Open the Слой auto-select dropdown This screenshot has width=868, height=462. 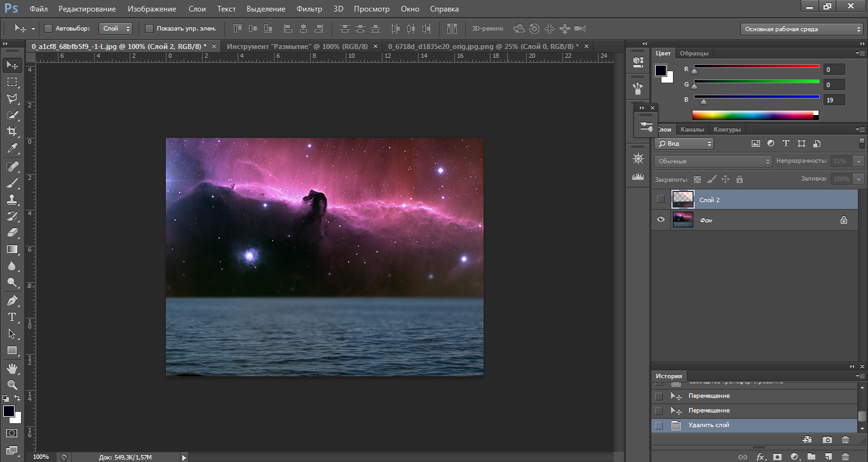point(116,29)
